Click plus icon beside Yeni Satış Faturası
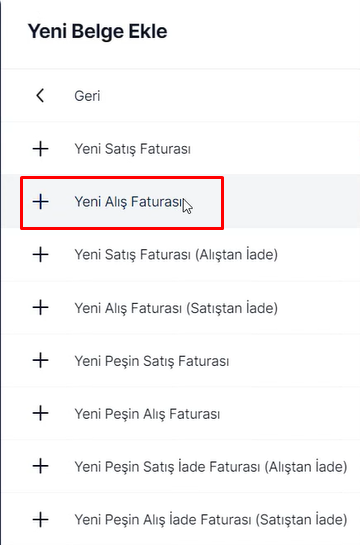Viewport: 360px width, 545px height. [40, 149]
